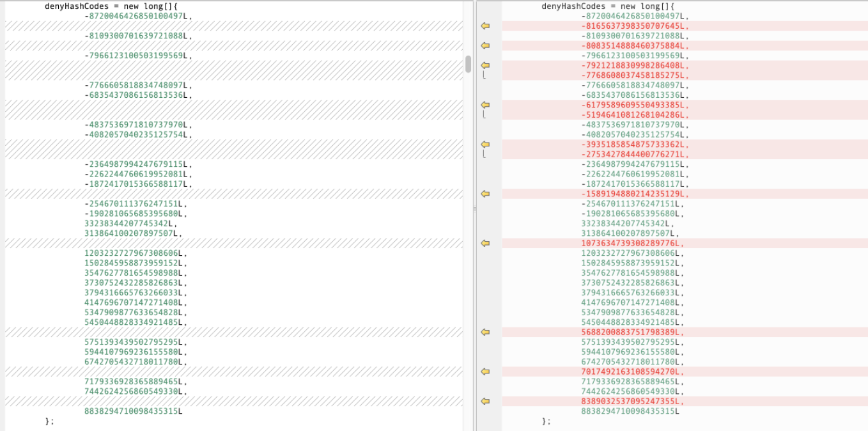The image size is (868, 431).
Task: Place the cursor on 8838294710098435315L in the right pane
Action: pyautogui.click(x=629, y=411)
